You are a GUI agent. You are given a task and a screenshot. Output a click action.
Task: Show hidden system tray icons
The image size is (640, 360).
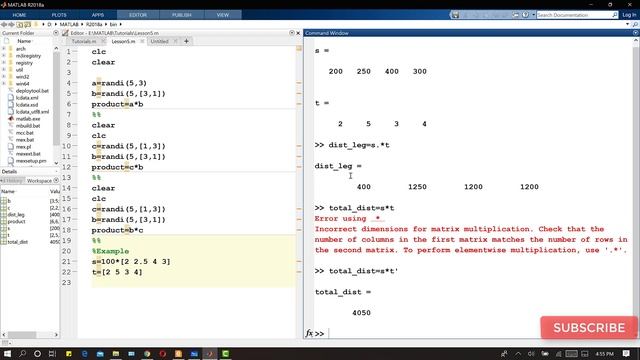coord(518,353)
